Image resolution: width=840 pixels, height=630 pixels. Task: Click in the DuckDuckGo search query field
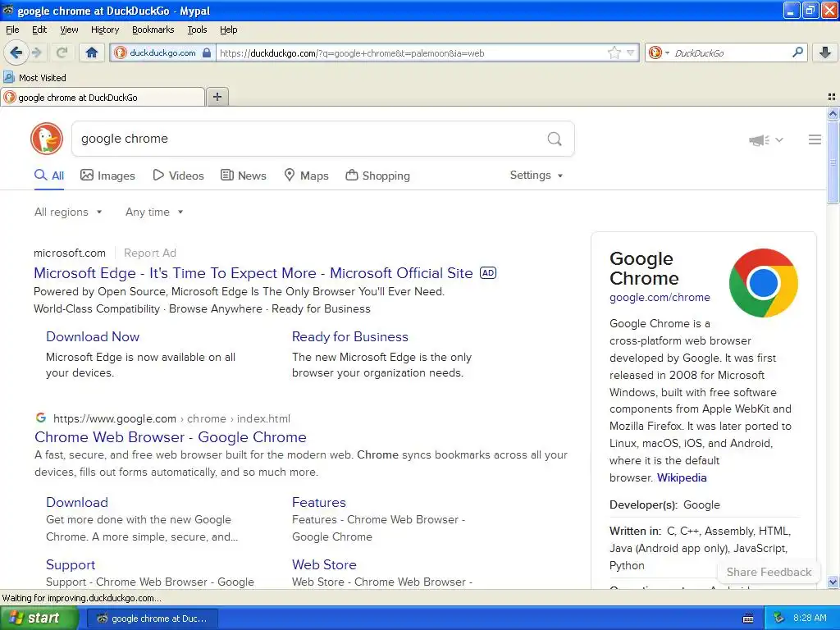tap(308, 139)
